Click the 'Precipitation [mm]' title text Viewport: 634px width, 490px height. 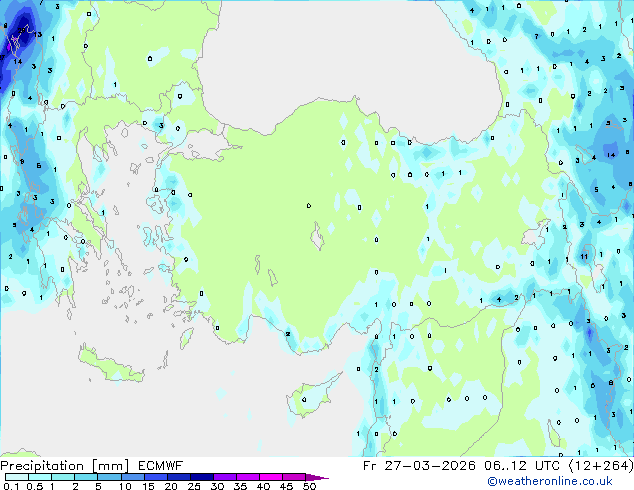(x=65, y=466)
